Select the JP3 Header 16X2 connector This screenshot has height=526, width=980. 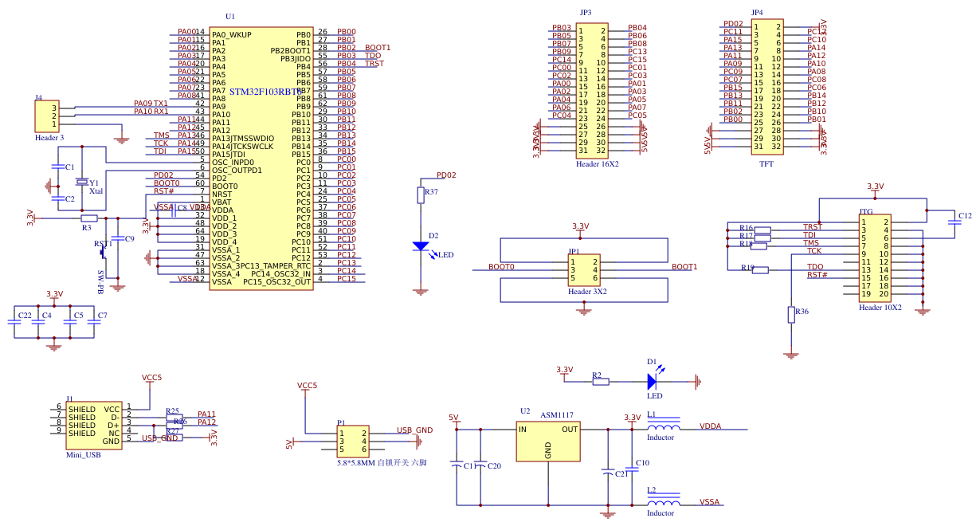[x=593, y=88]
